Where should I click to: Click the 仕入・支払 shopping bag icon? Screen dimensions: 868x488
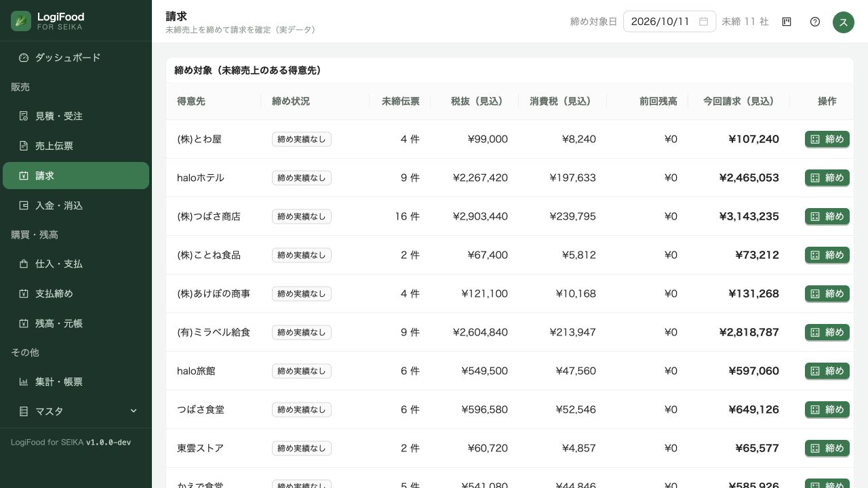point(24,264)
